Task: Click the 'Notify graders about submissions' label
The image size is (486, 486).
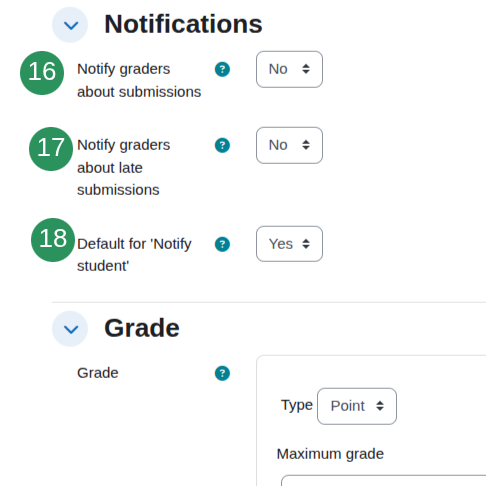Action: pyautogui.click(x=139, y=80)
